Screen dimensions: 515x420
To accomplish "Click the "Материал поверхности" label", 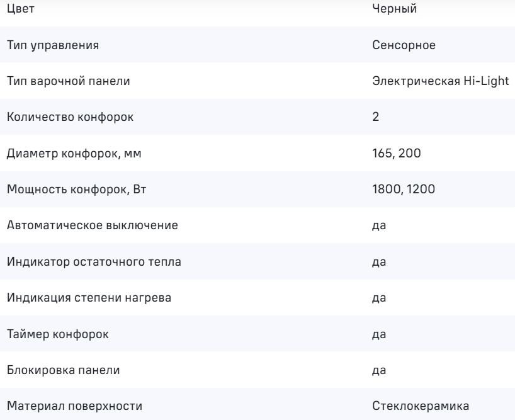I will click(x=74, y=407).
